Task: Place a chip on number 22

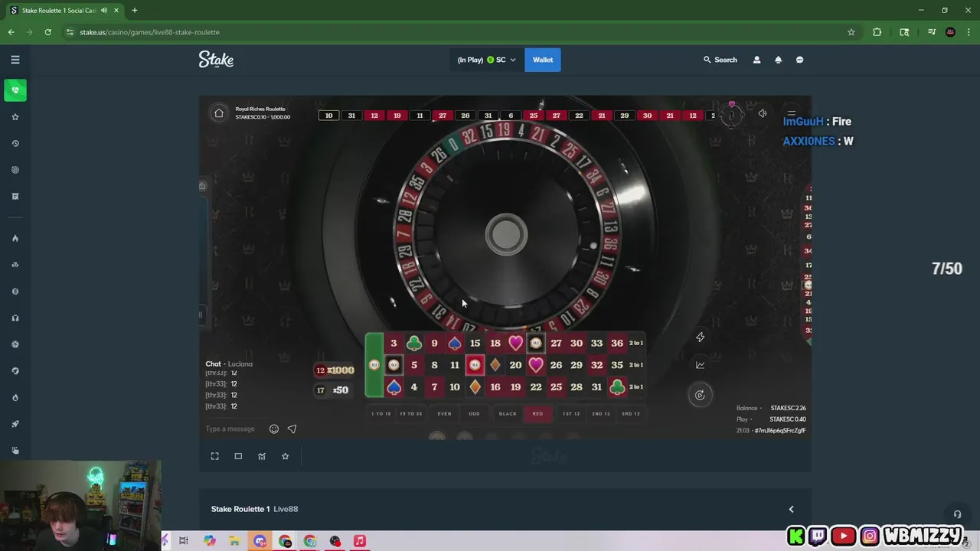Action: click(x=536, y=387)
